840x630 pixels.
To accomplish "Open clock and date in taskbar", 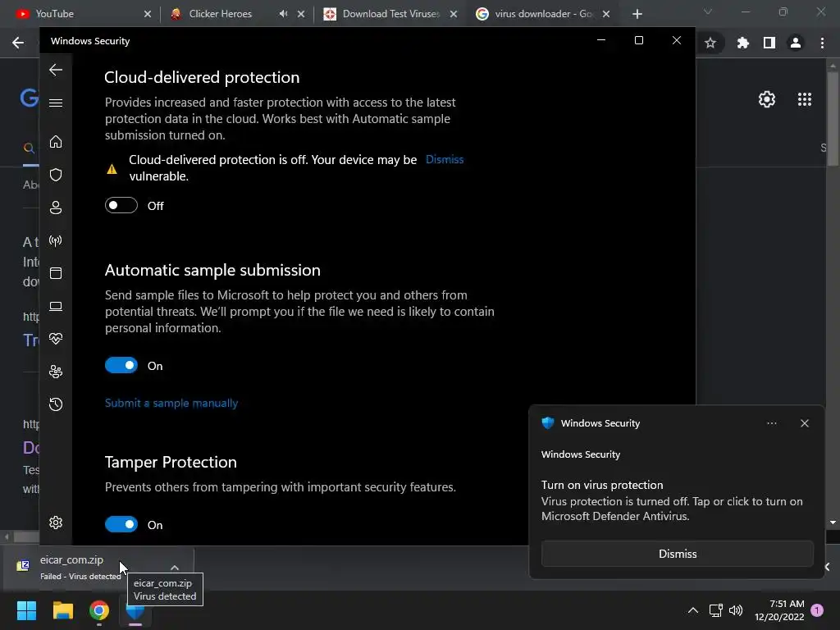I will pyautogui.click(x=779, y=610).
